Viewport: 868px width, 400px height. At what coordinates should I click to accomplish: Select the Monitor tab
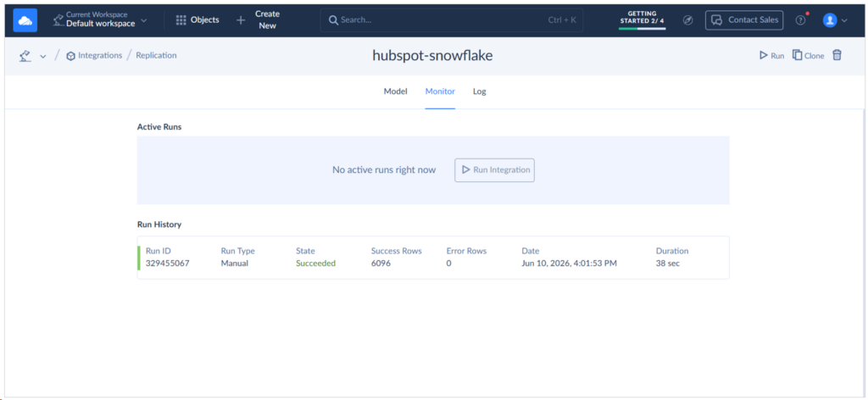[440, 92]
